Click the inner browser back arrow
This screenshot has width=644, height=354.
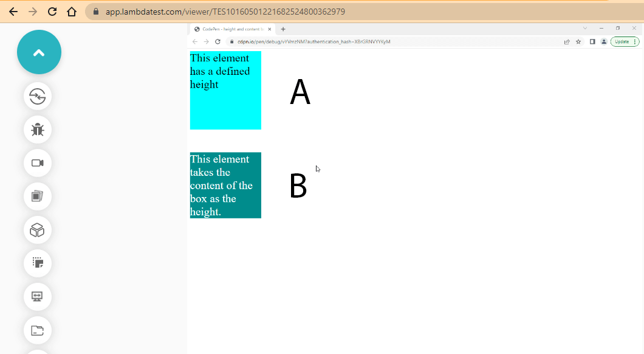(x=195, y=41)
